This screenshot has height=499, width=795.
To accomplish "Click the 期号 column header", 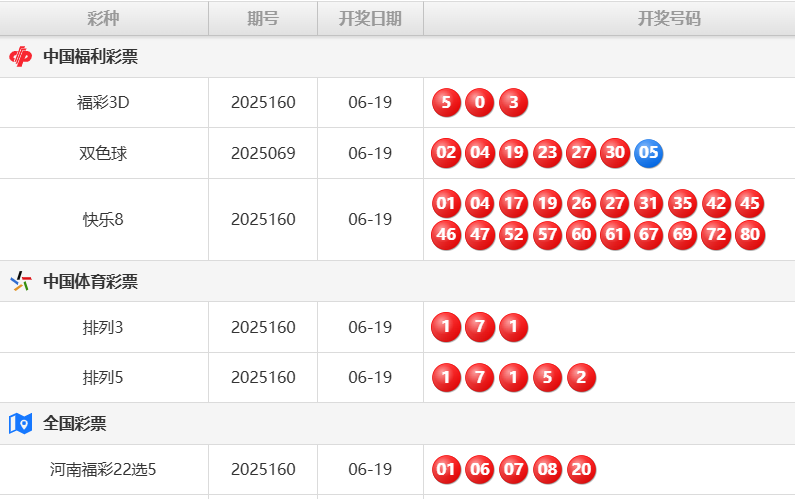I will click(x=263, y=18).
